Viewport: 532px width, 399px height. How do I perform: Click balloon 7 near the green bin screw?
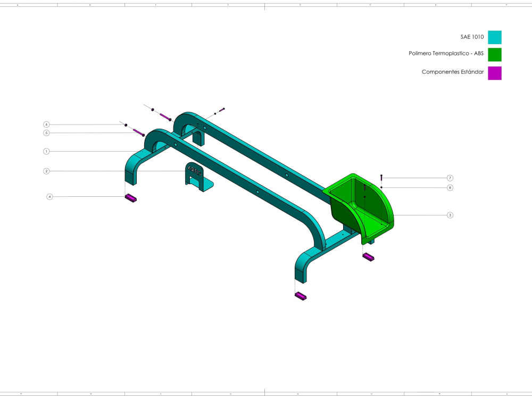[x=450, y=177]
